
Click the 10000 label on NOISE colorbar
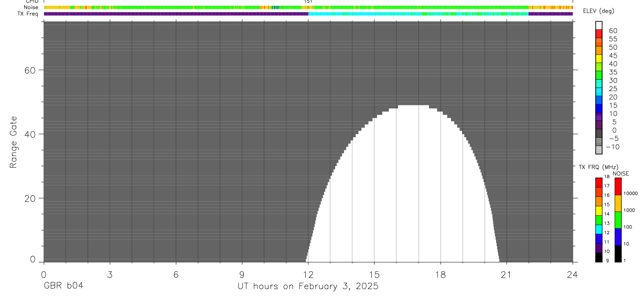630,193
